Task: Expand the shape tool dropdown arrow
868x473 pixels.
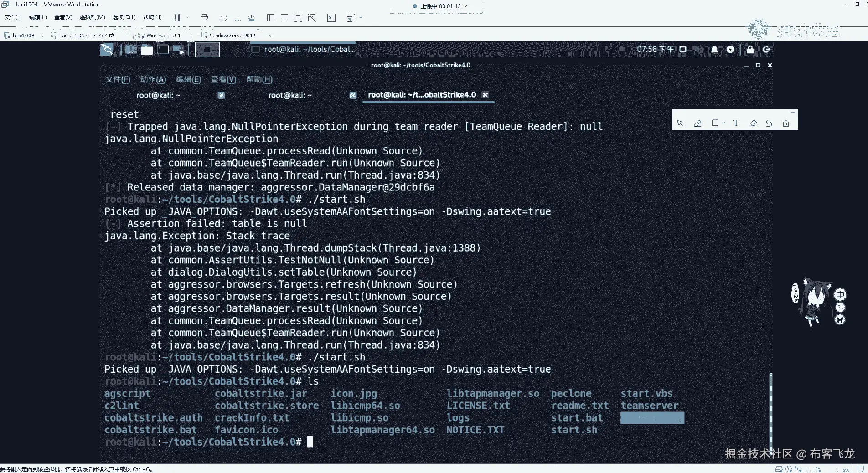Action: (723, 123)
